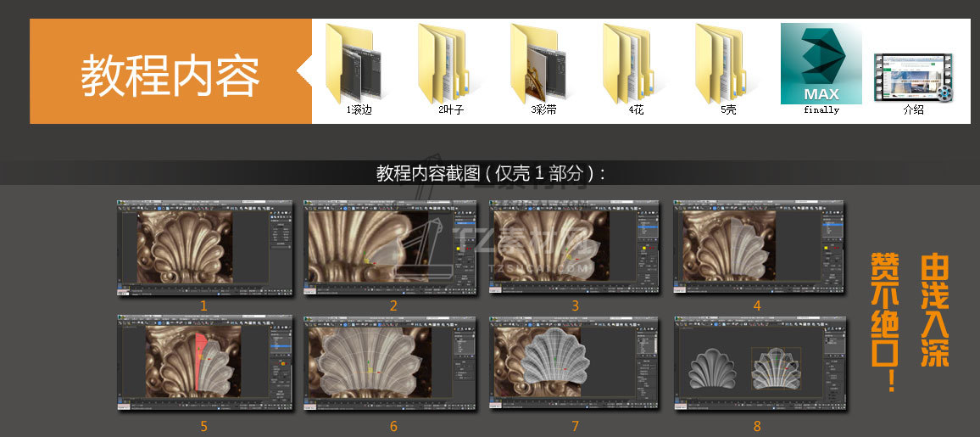Select screenshot thumbnail numbered 3
Screen dimensions: 980x437
[x=575, y=248]
